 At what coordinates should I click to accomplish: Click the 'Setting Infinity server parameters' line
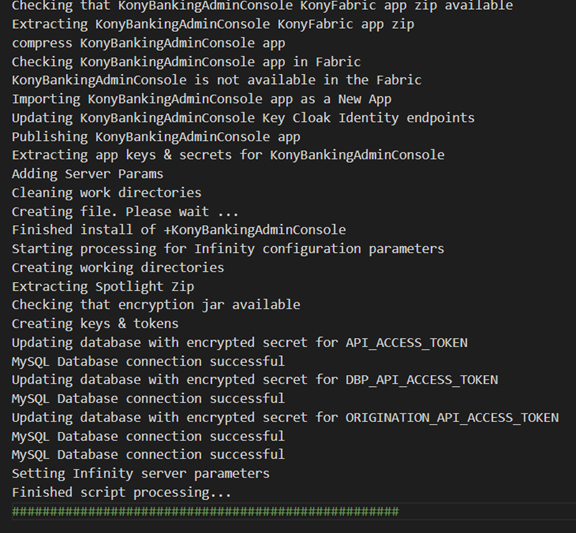coord(141,473)
